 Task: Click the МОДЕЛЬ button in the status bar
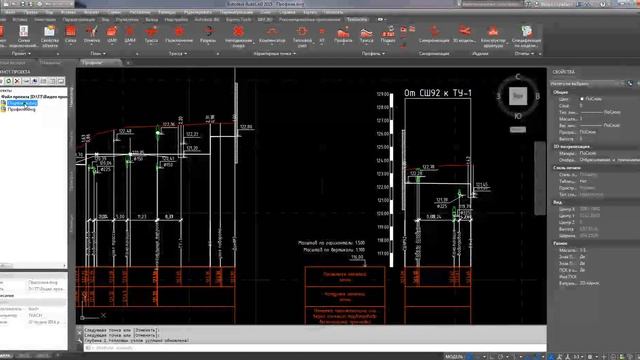[x=454, y=357]
